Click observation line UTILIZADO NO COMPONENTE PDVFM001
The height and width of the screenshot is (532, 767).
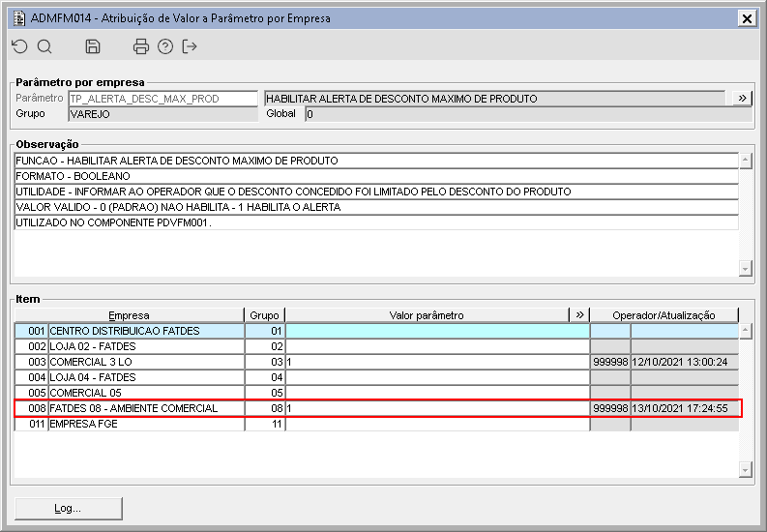pyautogui.click(x=376, y=222)
